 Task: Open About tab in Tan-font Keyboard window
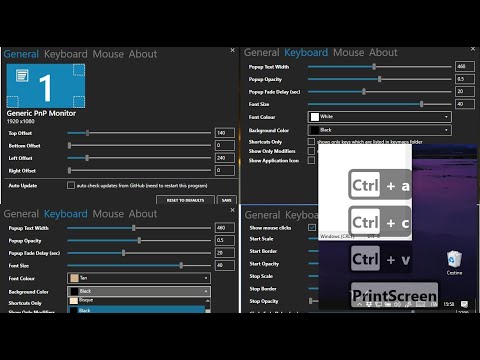coord(143,214)
